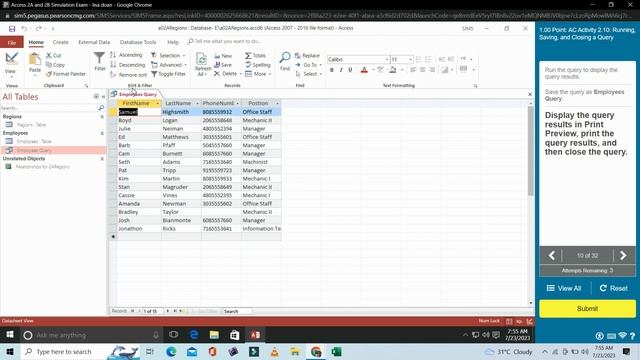
Task: Click the background fill color button
Action: tap(393, 70)
